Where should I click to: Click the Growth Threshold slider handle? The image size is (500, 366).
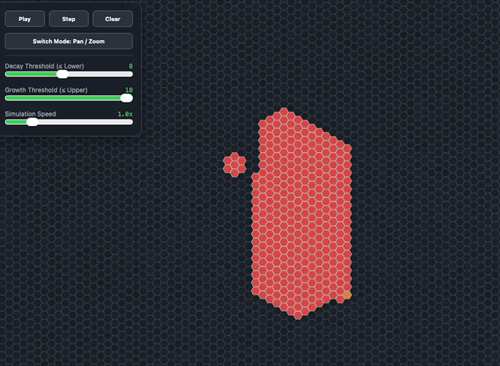126,98
